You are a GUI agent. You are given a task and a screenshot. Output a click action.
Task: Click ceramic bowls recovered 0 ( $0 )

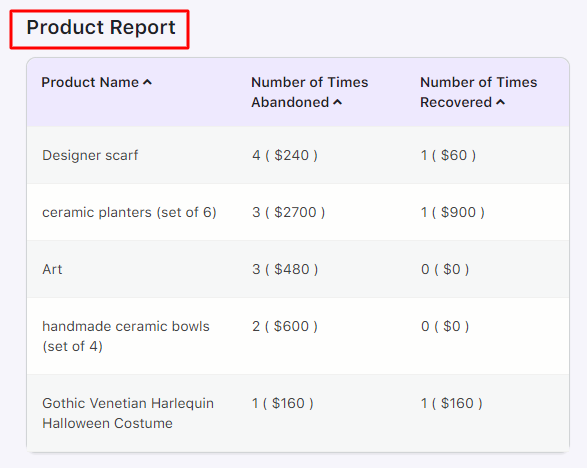[x=445, y=326]
